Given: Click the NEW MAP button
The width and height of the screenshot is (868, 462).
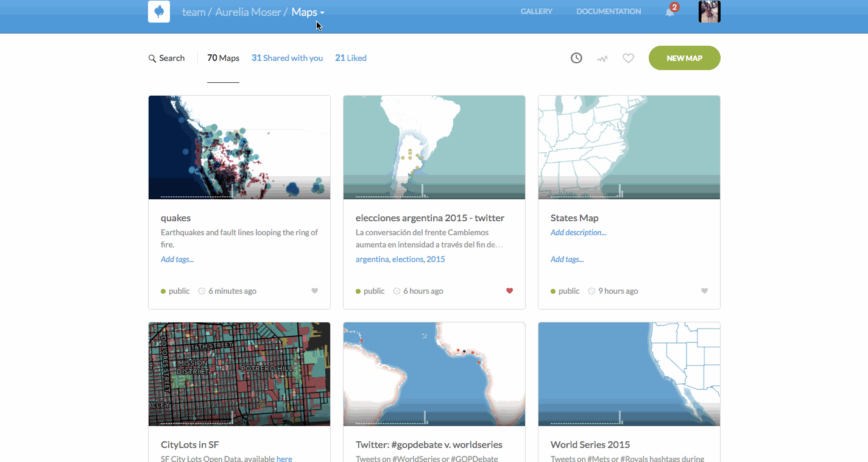Looking at the screenshot, I should (684, 58).
